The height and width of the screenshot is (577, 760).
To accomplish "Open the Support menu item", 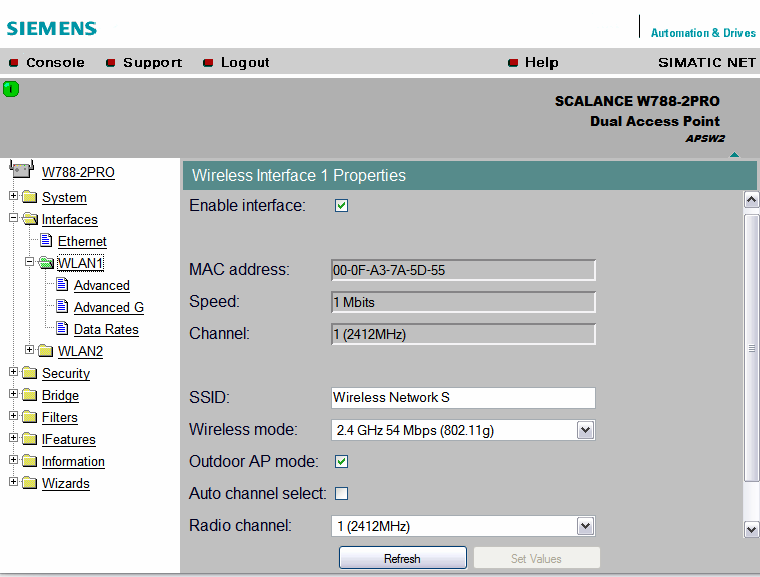I will [x=153, y=63].
